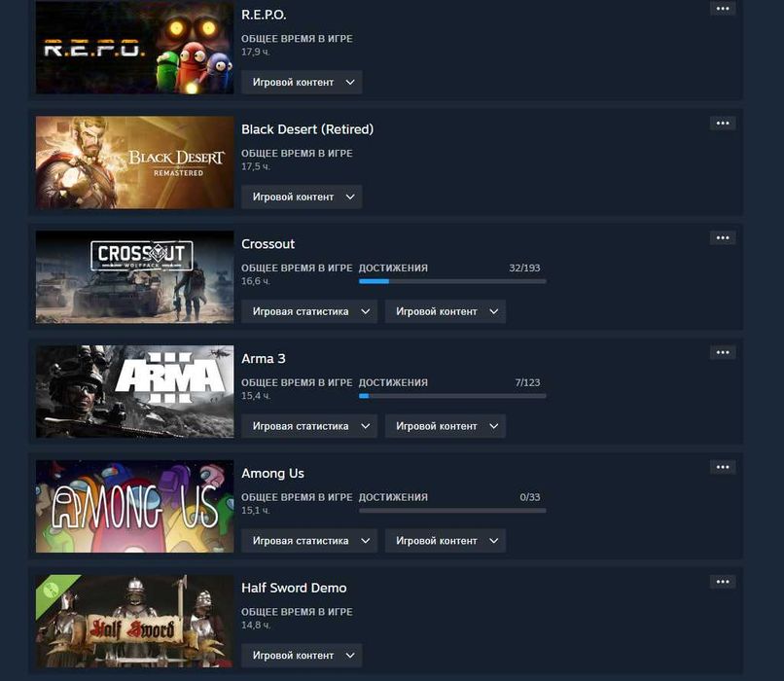The image size is (784, 681).
Task: Open the three-dot menu for Black Desert
Action: (723, 123)
